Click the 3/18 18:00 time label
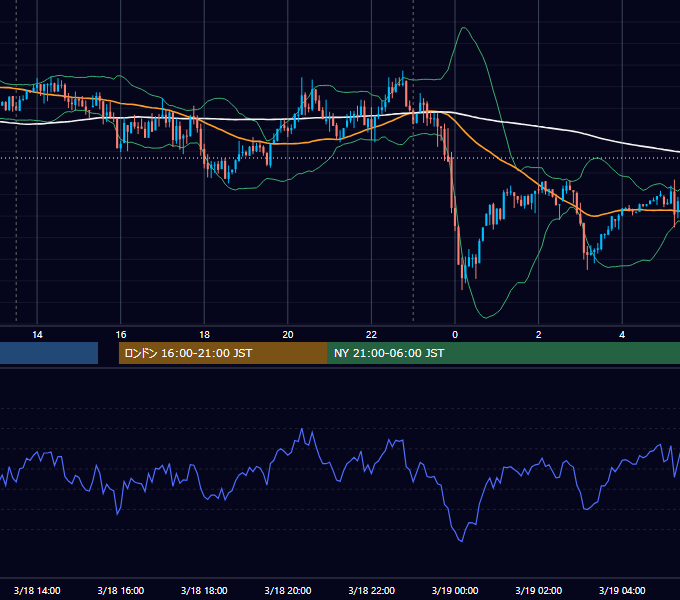Image resolution: width=680 pixels, height=600 pixels. [x=204, y=590]
